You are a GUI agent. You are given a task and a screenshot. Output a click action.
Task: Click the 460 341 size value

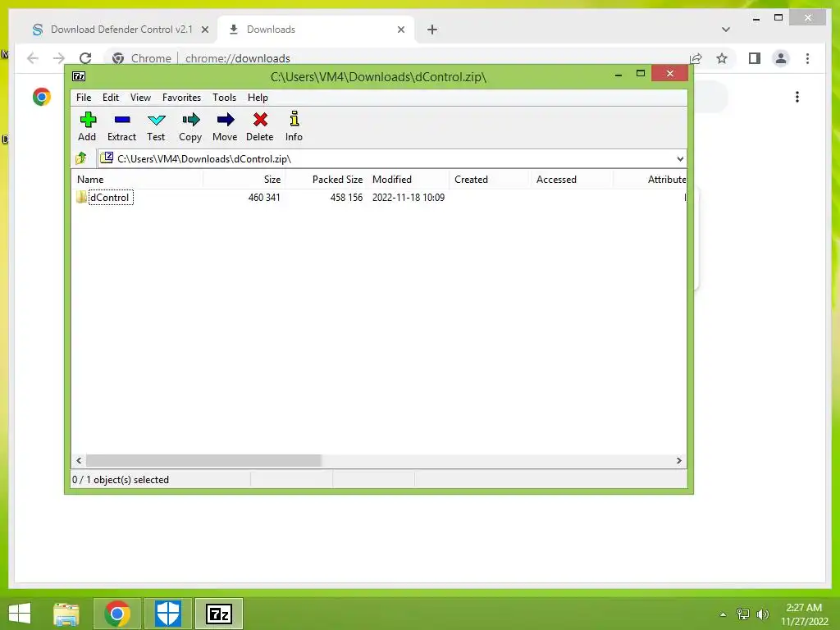[x=264, y=197]
